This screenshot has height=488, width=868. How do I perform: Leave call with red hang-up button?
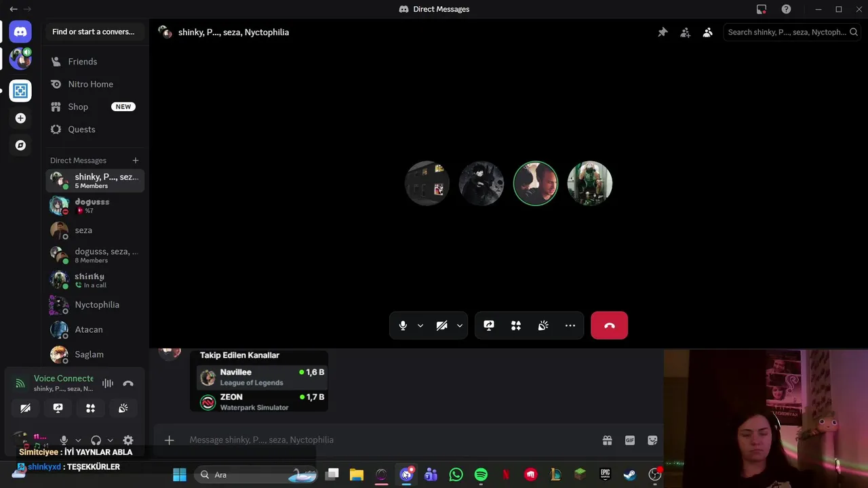click(609, 325)
